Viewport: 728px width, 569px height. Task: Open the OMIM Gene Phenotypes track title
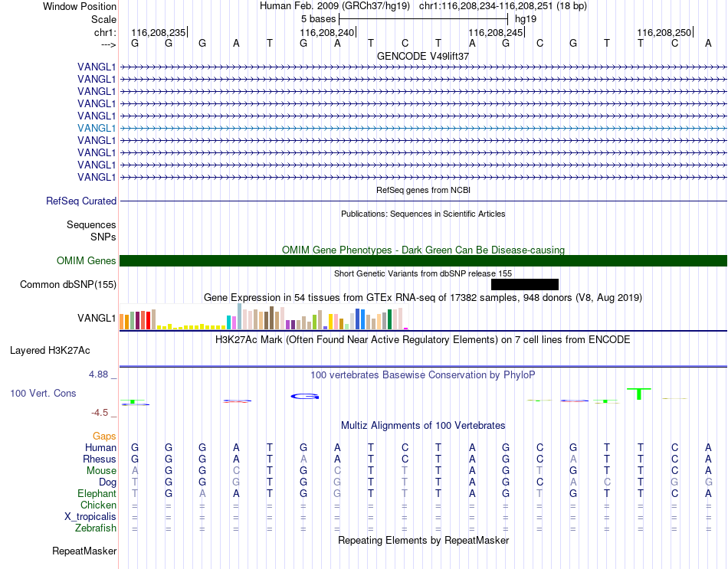[x=423, y=250]
